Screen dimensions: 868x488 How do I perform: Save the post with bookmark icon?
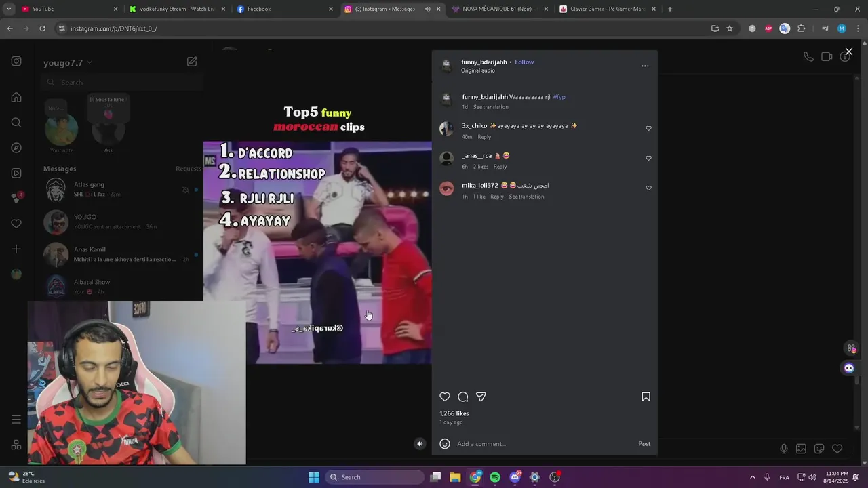tap(646, 396)
